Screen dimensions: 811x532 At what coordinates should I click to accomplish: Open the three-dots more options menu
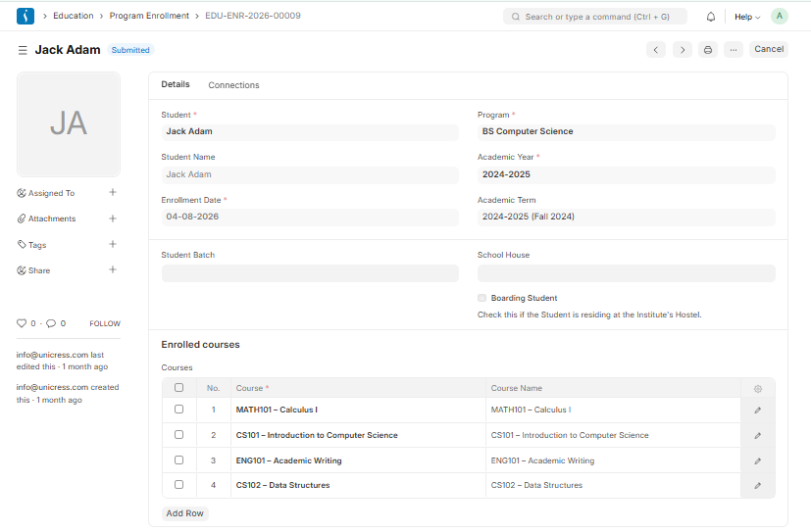(733, 50)
